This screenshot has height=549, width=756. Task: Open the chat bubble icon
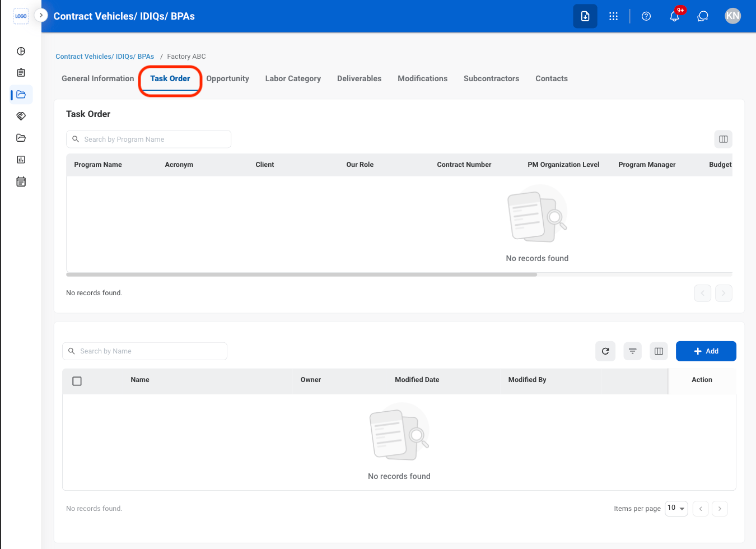703,16
